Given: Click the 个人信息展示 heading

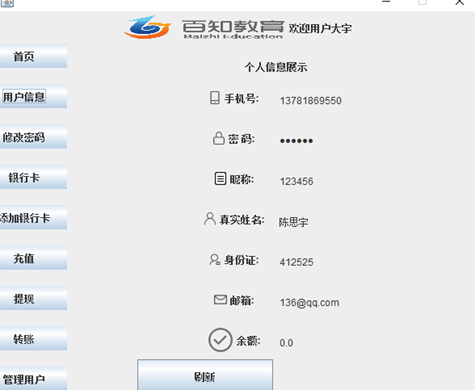Looking at the screenshot, I should (x=276, y=67).
